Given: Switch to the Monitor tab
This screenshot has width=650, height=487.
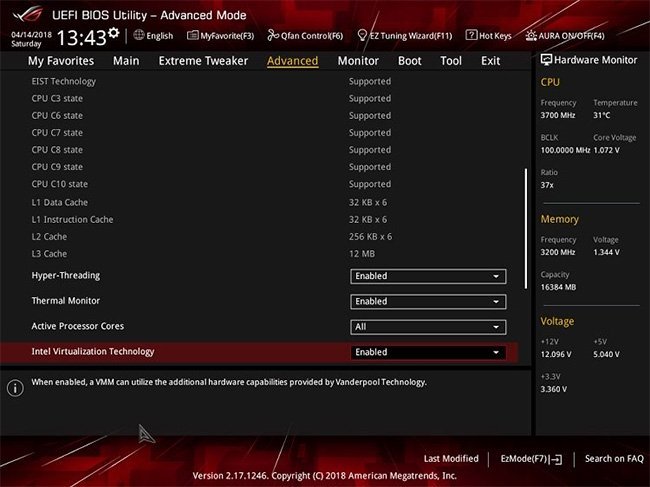Looking at the screenshot, I should coord(358,61).
